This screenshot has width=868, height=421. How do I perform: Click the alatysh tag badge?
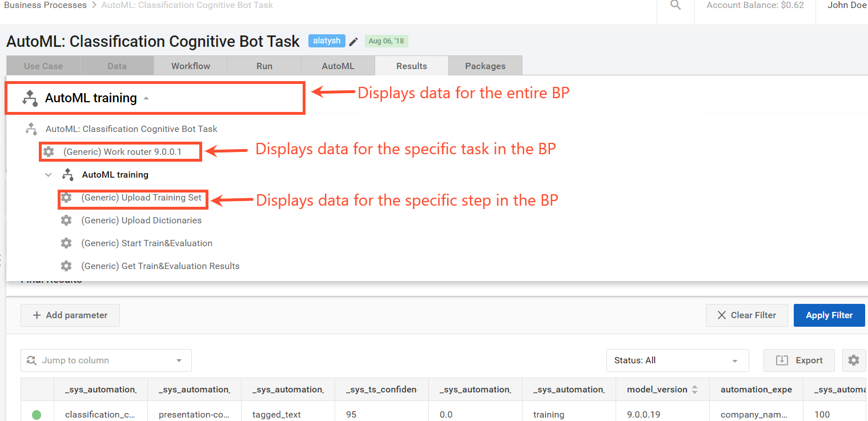pos(327,41)
